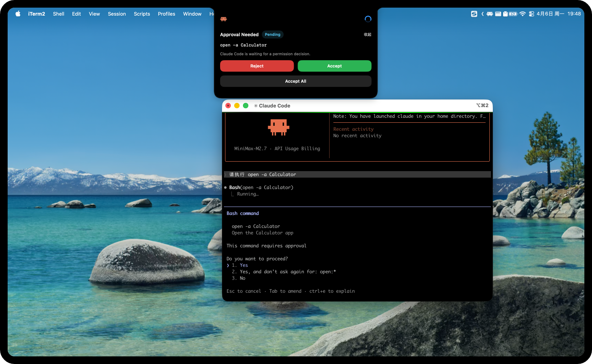Screen dimensions: 592x364
Task: Click the 'Running…' status line
Action: pos(248,194)
